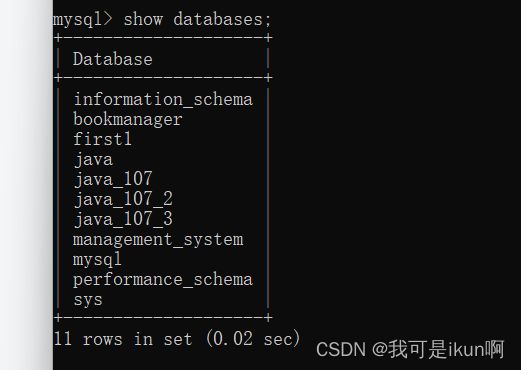Click the @我可是ikun啊 author name

(x=438, y=349)
